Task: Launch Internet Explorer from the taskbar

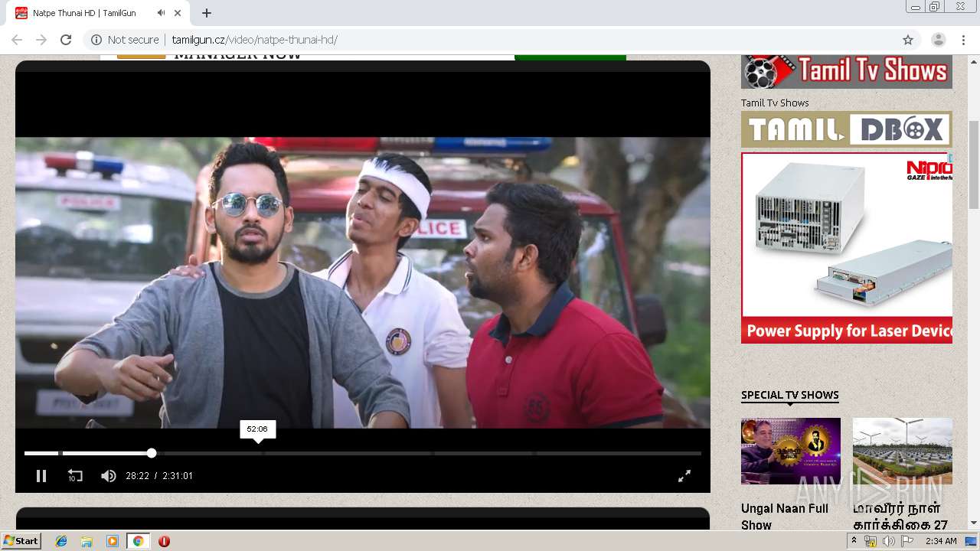Action: [x=61, y=541]
